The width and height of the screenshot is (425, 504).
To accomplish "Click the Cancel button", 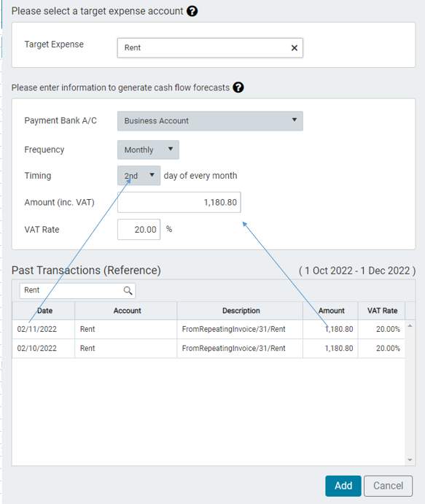I will (388, 486).
